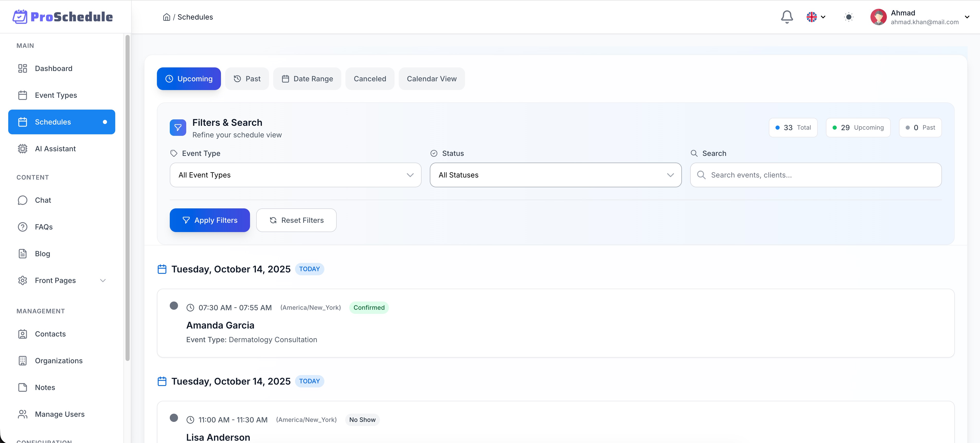Viewport: 980px width, 443px height.
Task: Open Dashboard from the sidebar
Action: pyautogui.click(x=53, y=68)
